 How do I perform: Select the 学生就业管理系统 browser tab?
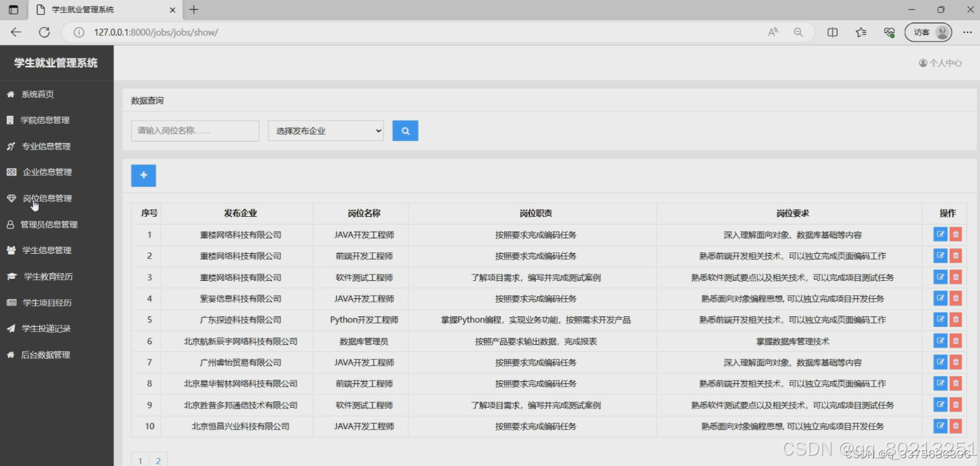tap(106, 10)
